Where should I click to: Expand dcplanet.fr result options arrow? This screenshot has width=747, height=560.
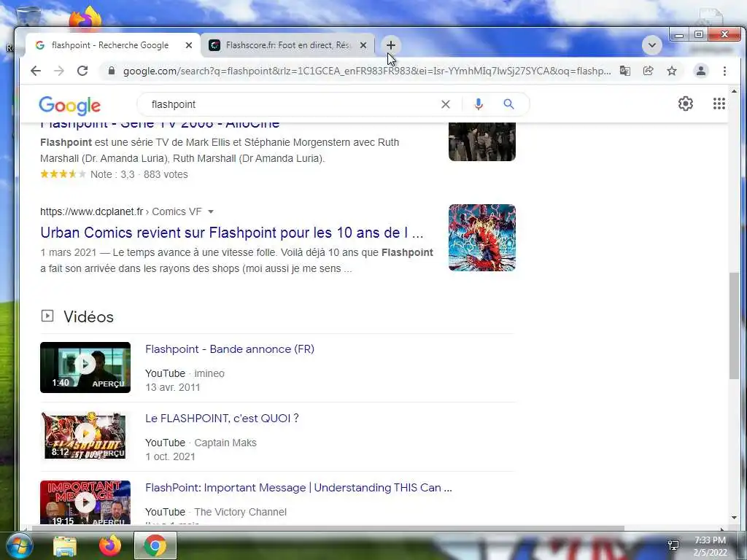tap(211, 211)
